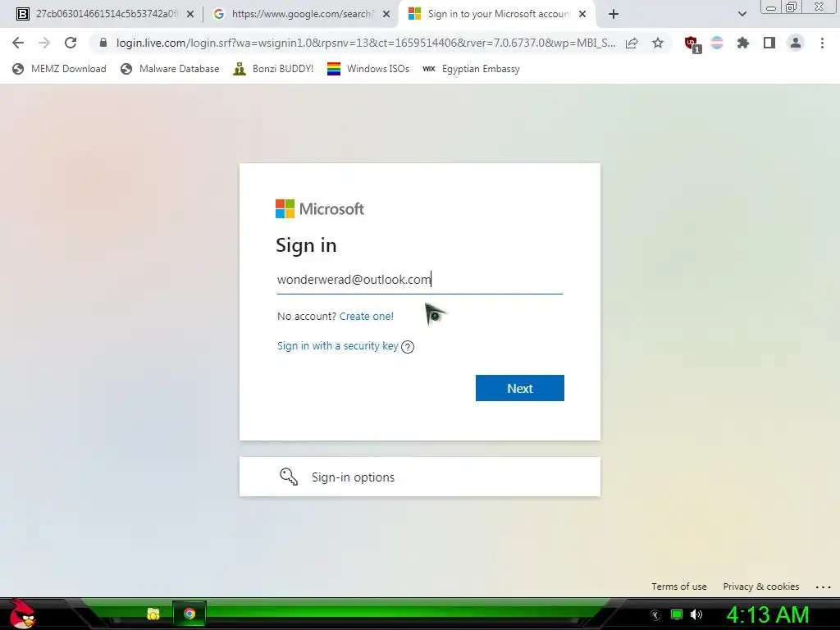Viewport: 840px width, 630px height.
Task: Switch to the Google search tab
Action: point(302,14)
